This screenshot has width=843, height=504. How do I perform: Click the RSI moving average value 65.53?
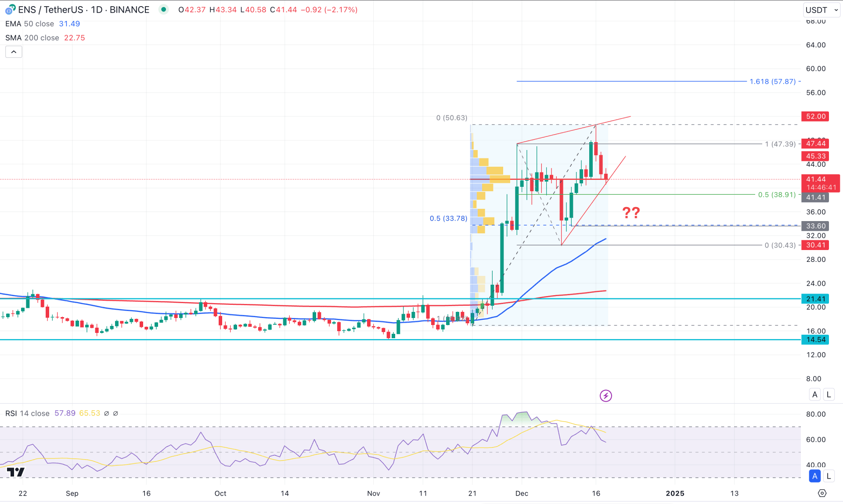coord(90,413)
